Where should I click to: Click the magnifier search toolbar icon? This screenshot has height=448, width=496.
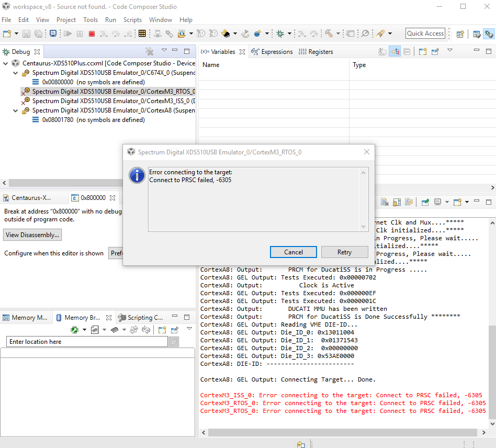click(365, 33)
